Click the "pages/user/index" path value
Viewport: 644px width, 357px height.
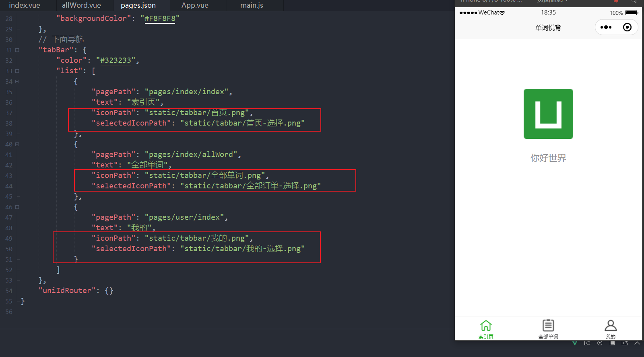(184, 217)
